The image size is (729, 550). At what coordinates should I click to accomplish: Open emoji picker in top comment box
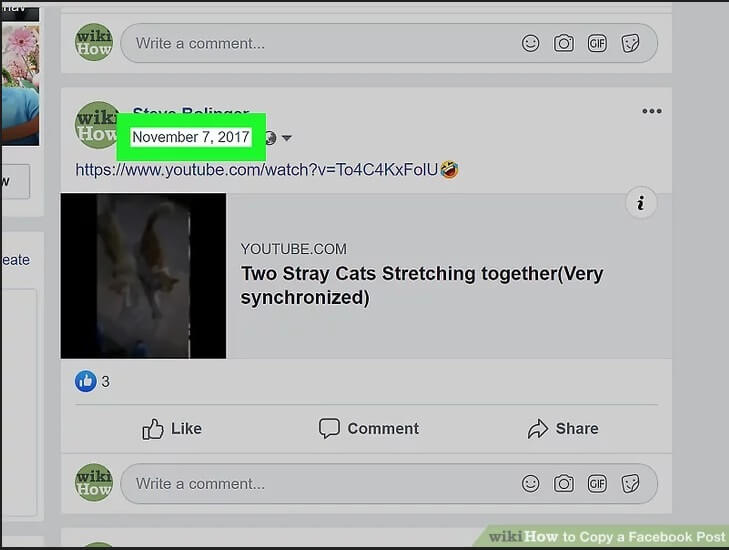530,43
